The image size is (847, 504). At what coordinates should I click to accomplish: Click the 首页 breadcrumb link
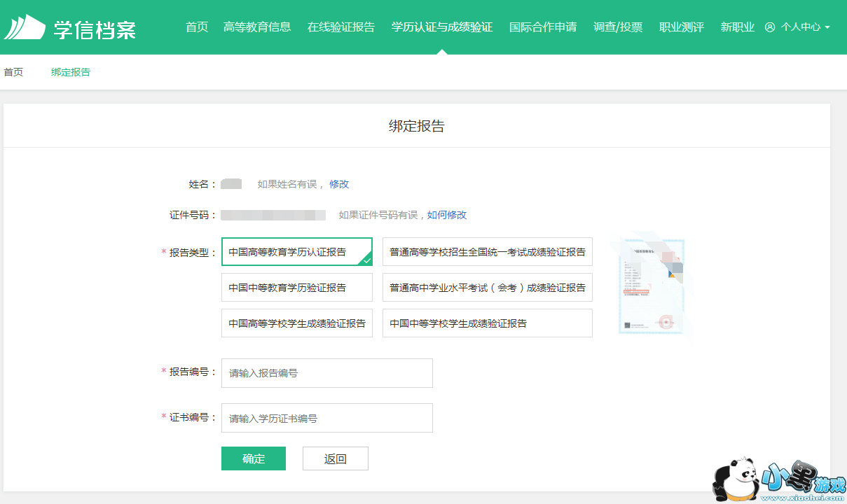(x=13, y=72)
